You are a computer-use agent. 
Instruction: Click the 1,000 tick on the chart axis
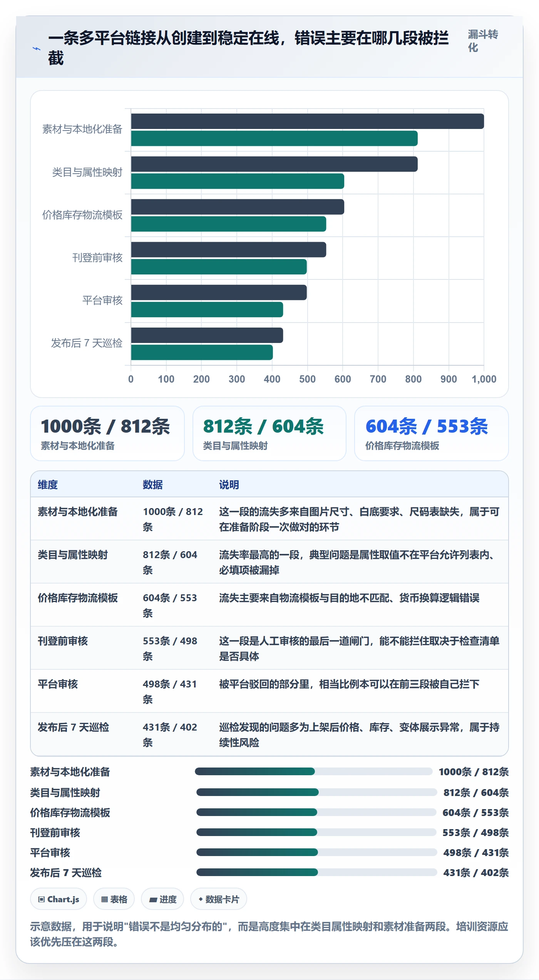click(484, 379)
